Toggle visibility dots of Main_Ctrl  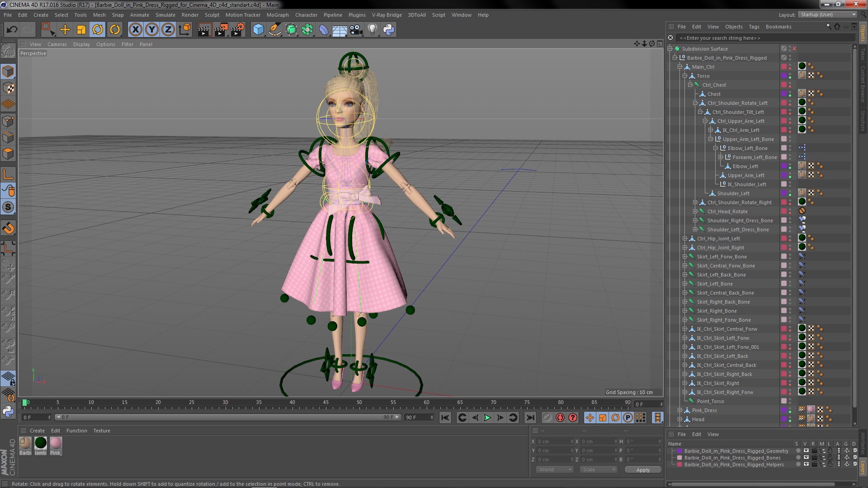click(x=790, y=67)
